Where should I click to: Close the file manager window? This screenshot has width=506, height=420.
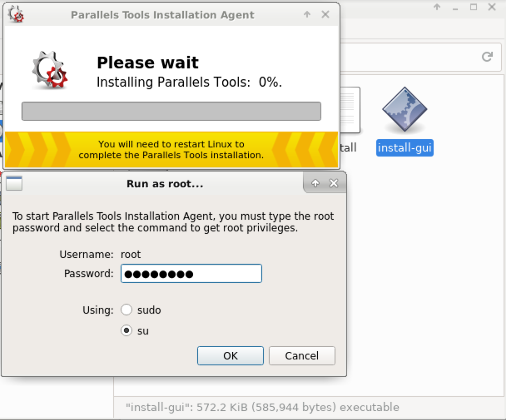pyautogui.click(x=492, y=7)
